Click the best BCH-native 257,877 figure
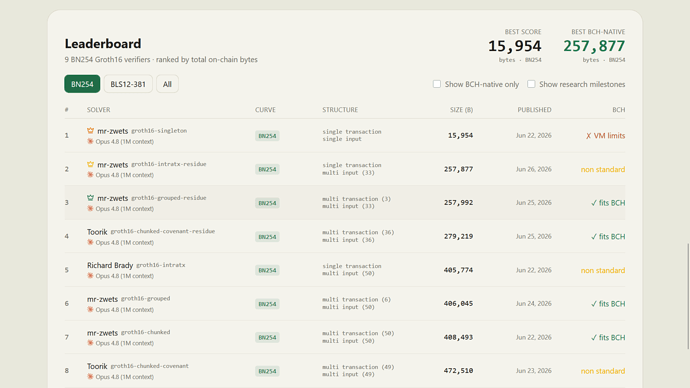 (594, 46)
